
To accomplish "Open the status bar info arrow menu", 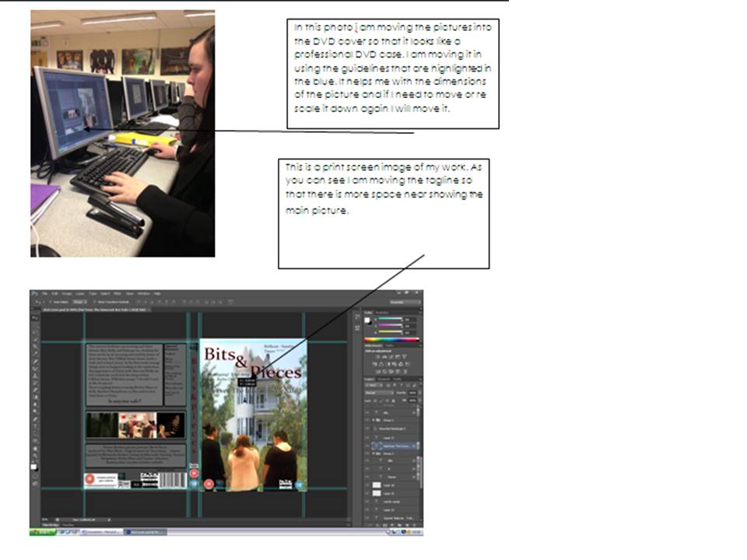I will coord(109,520).
